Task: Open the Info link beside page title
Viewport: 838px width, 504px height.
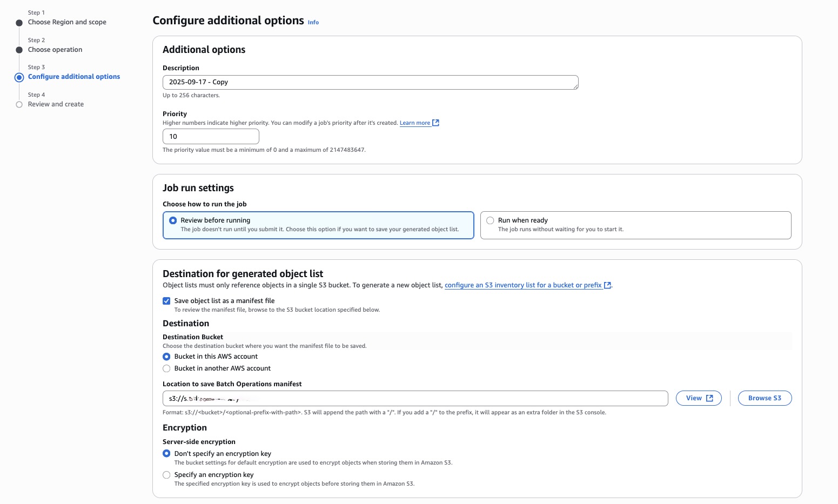Action: (313, 23)
